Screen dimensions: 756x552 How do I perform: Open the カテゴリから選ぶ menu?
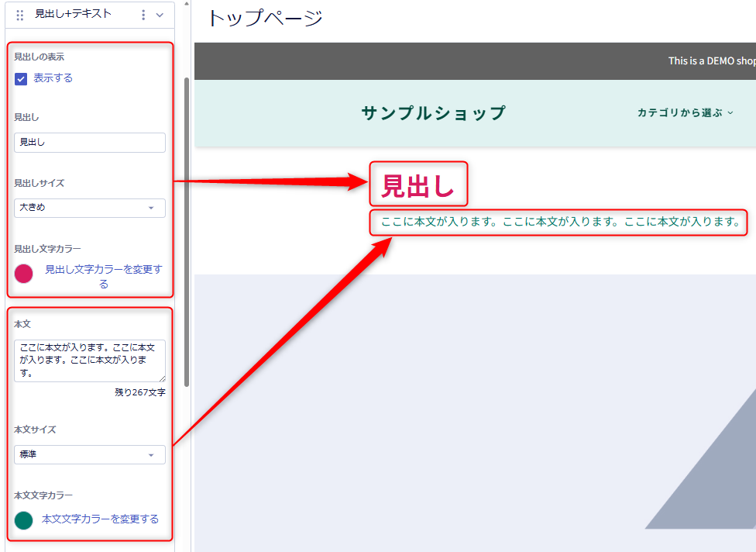tap(685, 113)
